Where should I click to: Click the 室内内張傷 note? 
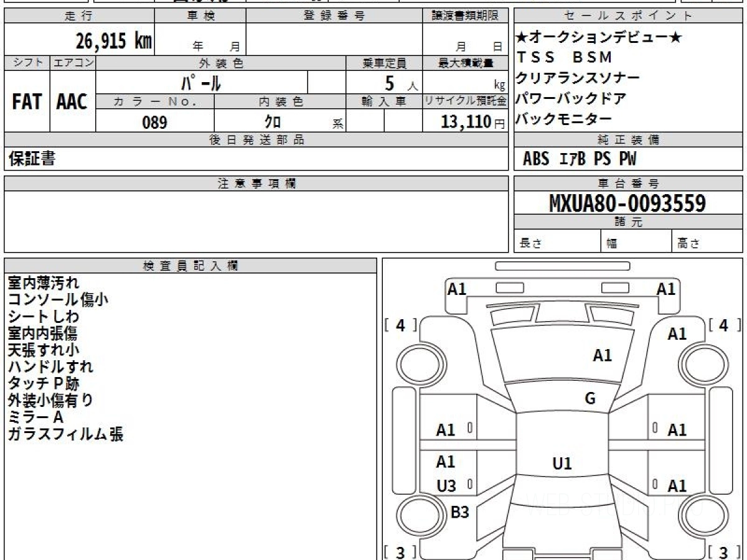click(x=42, y=334)
